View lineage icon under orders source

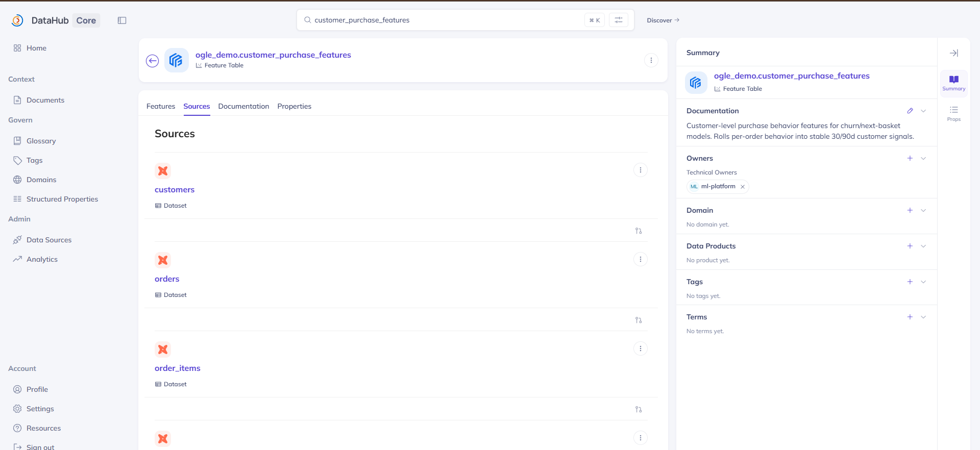(639, 320)
